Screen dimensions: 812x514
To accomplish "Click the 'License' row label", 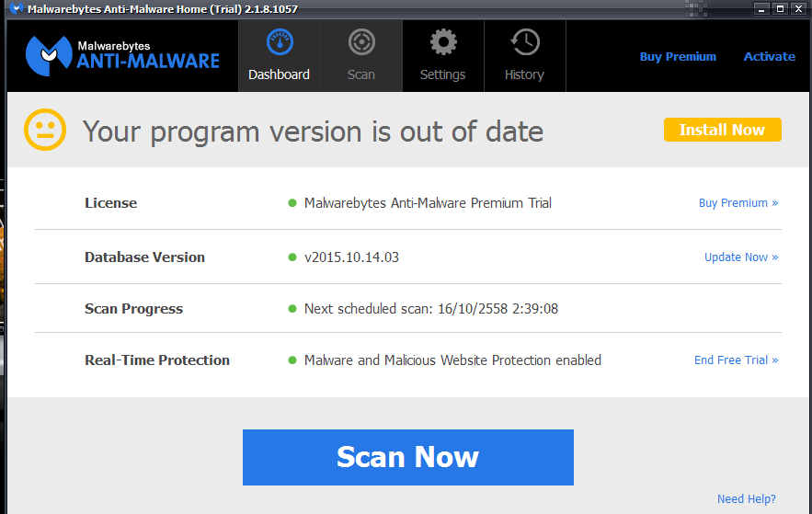I will pos(111,203).
